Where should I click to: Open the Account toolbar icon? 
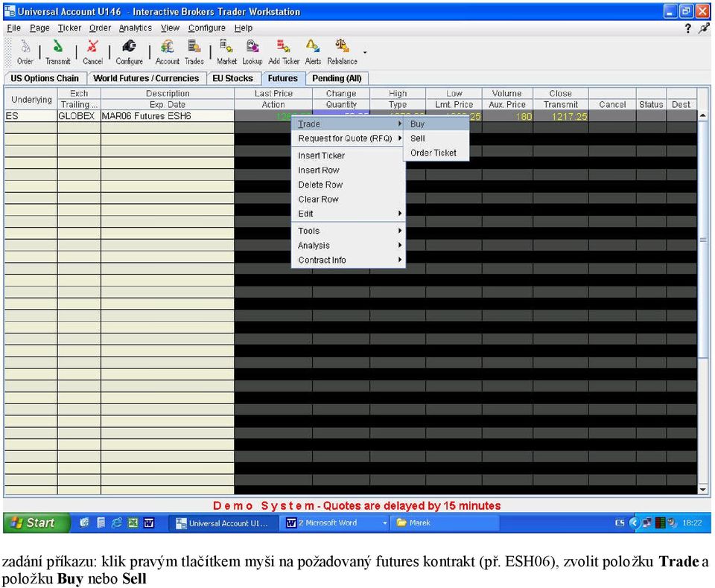point(168,51)
